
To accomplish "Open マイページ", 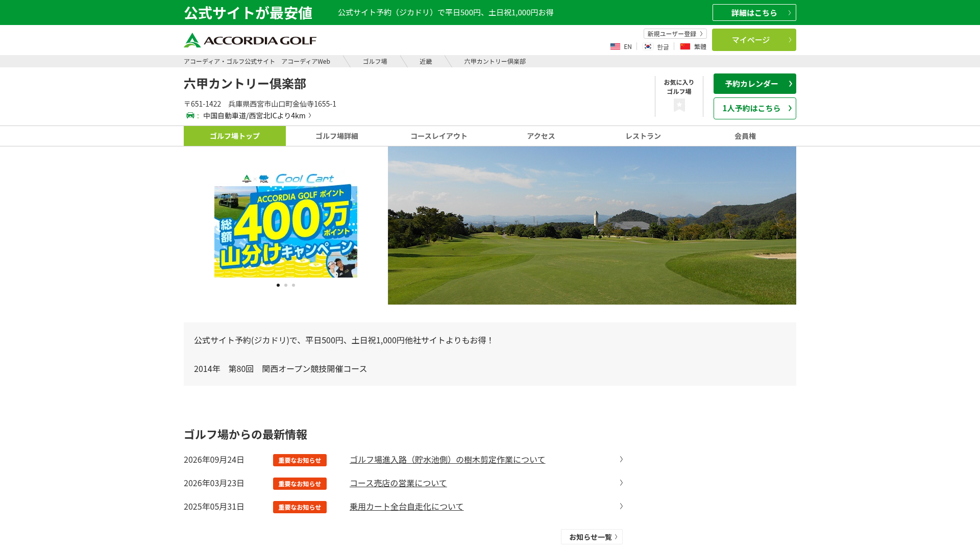I will pos(754,40).
